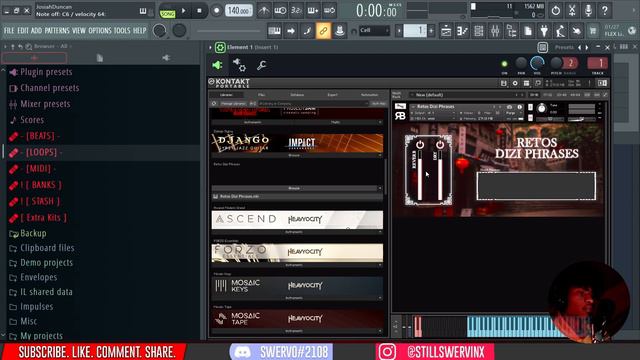Toggle the Reverb power button
The width and height of the screenshot is (640, 360).
pyautogui.click(x=420, y=144)
